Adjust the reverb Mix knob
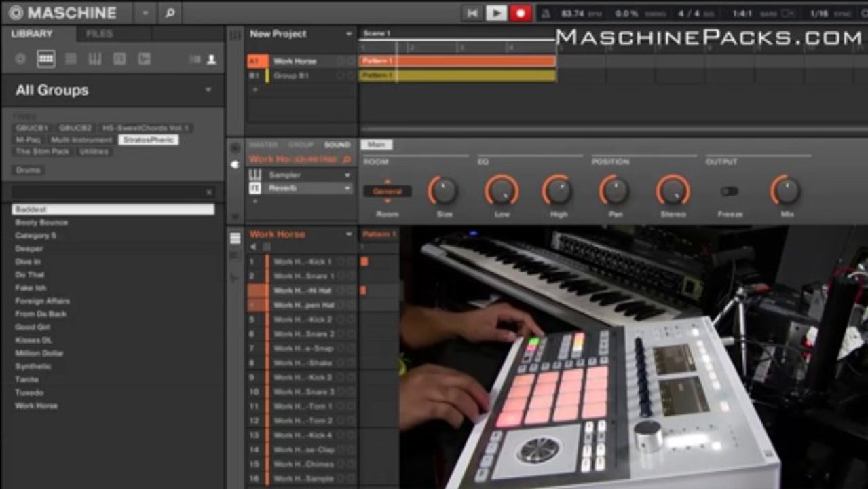Screen dimensions: 868x489 coord(786,191)
